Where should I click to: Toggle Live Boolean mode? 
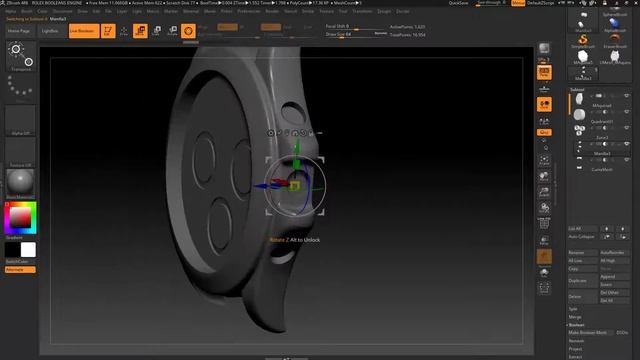[84, 31]
